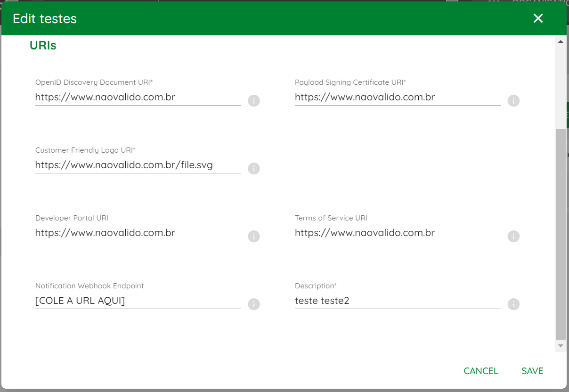The height and width of the screenshot is (392, 569).
Task: Click info icon next to Description field
Action: (513, 304)
